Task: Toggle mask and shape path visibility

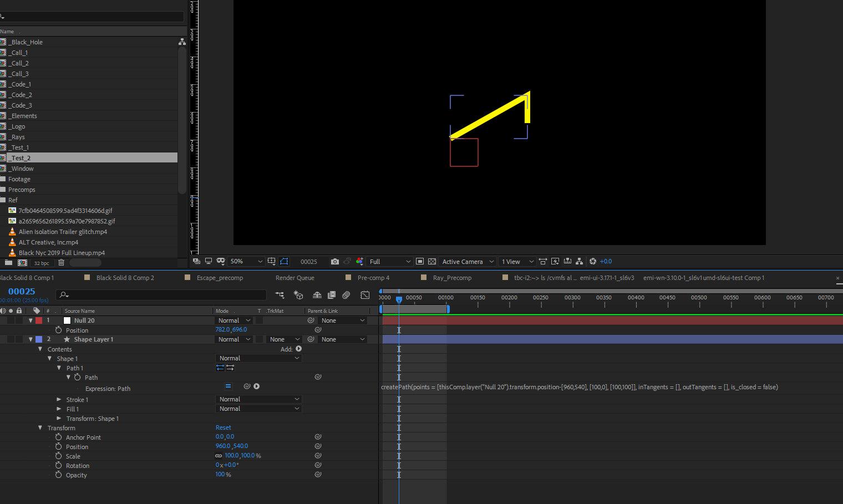Action: point(285,261)
